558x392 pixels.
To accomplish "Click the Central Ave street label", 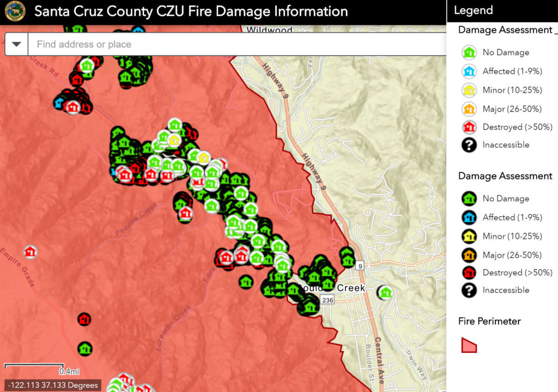I will (x=379, y=360).
